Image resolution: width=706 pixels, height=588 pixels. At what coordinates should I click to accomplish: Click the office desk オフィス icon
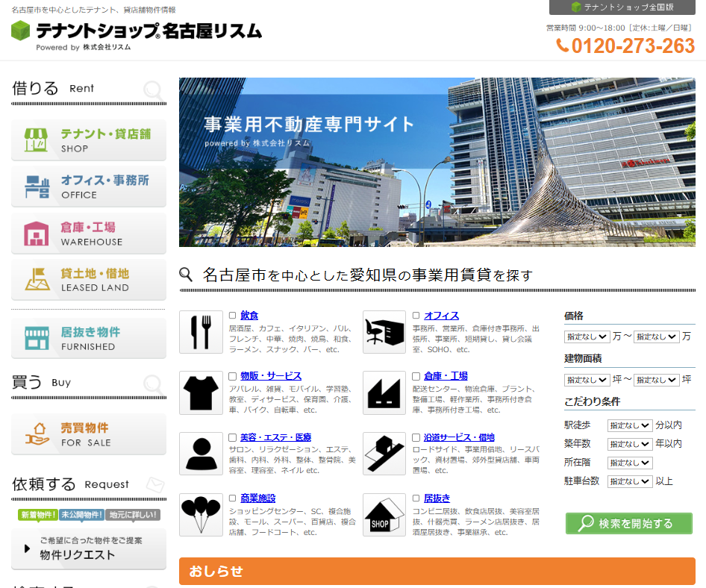384,332
